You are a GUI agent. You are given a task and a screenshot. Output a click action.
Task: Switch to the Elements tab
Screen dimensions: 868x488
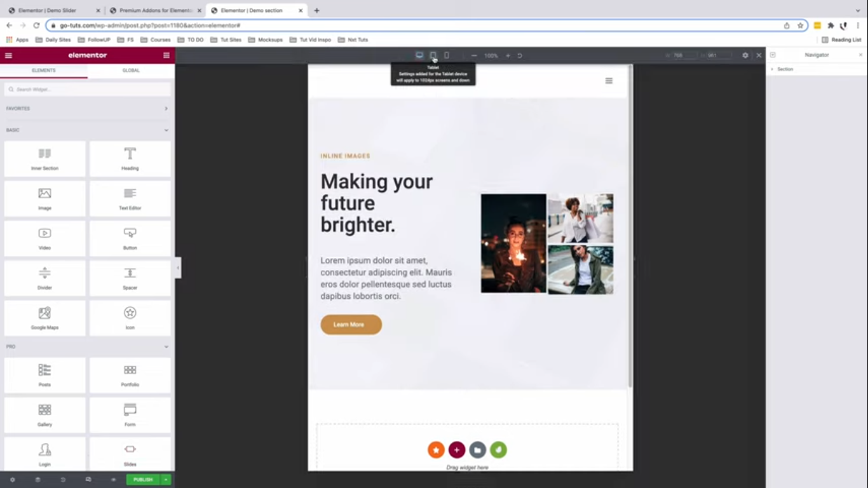tap(44, 71)
